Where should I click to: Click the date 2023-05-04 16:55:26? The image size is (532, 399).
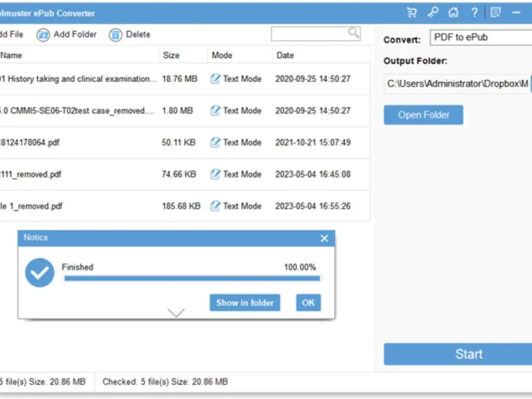coord(313,206)
